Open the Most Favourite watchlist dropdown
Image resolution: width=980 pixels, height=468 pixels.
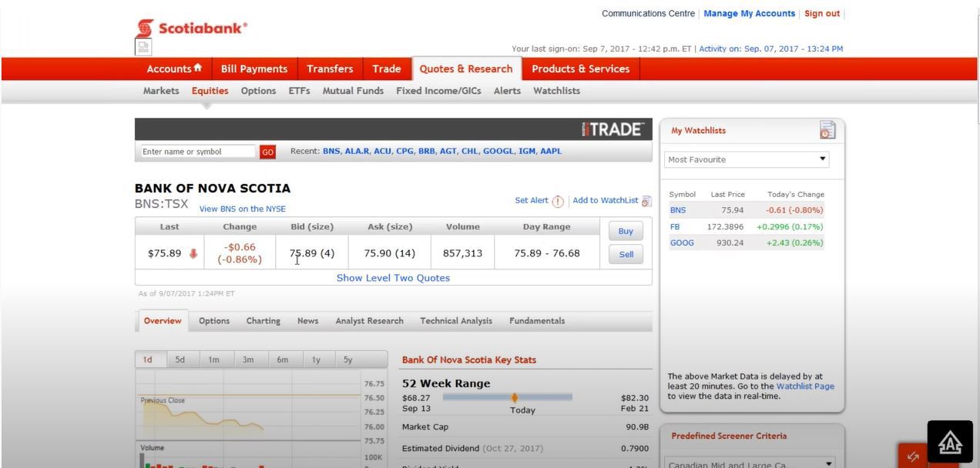pos(747,159)
